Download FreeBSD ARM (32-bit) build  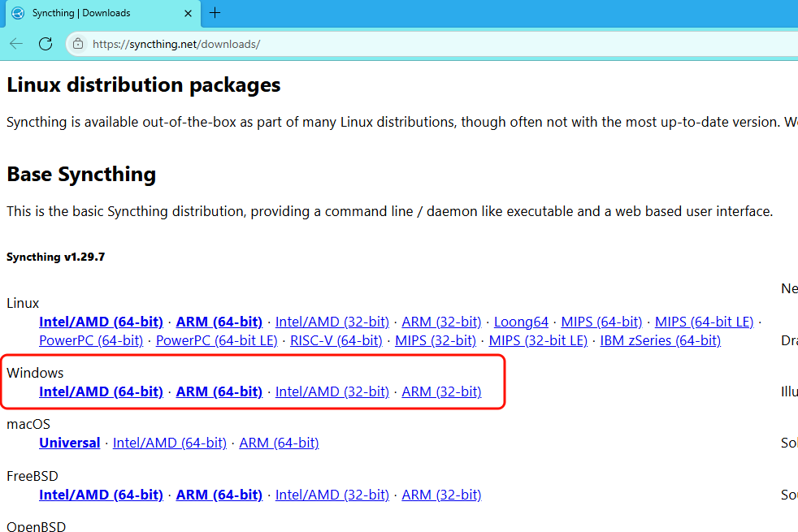pyautogui.click(x=442, y=495)
